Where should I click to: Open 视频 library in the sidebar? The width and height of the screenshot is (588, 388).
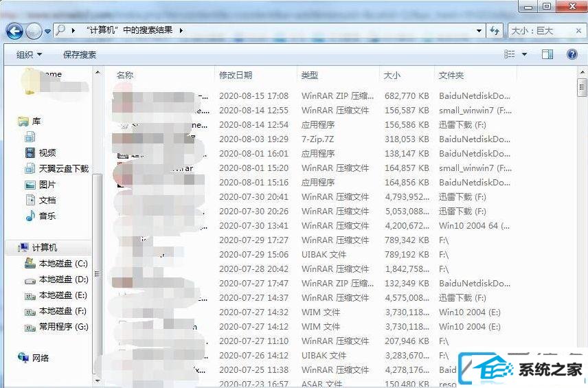pyautogui.click(x=47, y=152)
